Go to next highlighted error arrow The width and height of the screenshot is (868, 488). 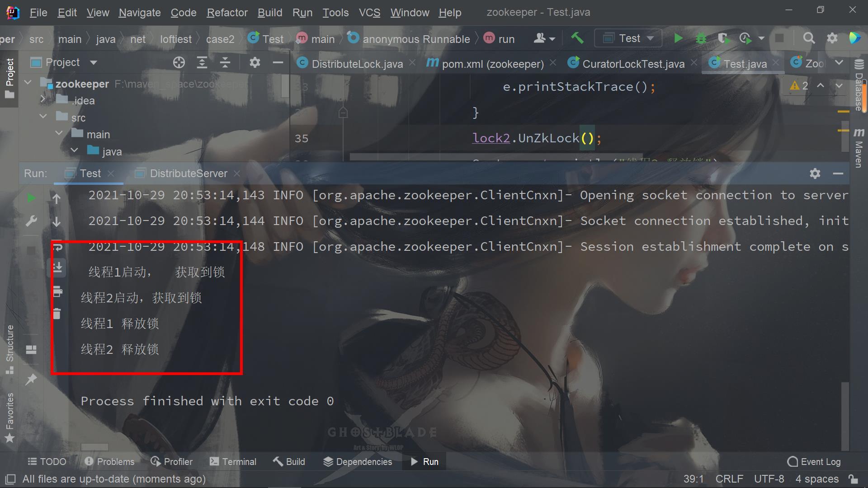click(839, 86)
